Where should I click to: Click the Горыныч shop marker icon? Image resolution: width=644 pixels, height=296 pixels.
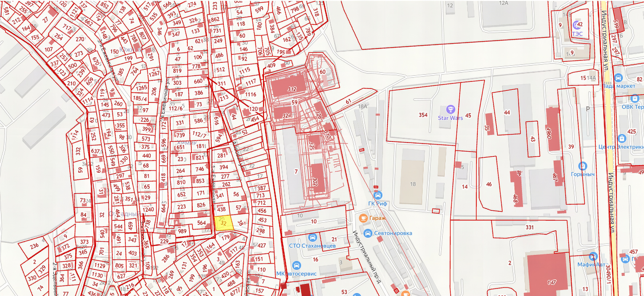tap(582, 166)
